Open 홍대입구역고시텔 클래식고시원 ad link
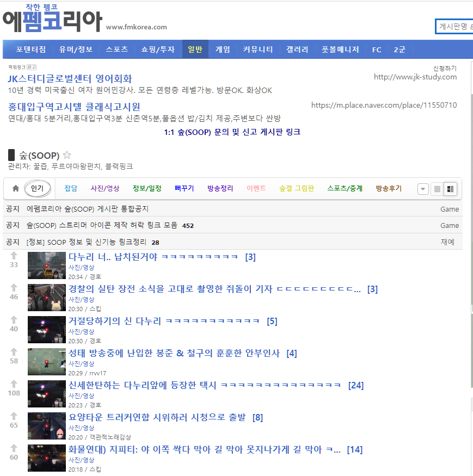Screen dimensions: 473x476 tap(74, 107)
